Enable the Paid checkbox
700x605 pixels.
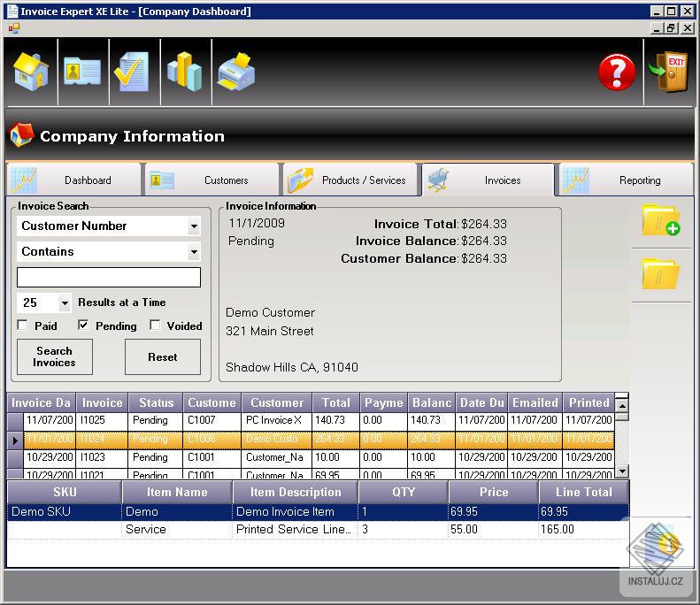tap(23, 325)
